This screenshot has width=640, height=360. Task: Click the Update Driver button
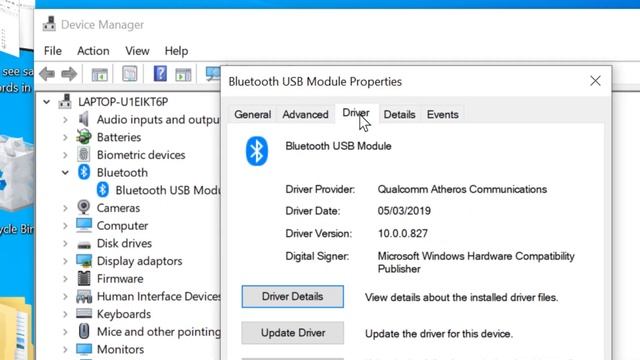pos(293,333)
